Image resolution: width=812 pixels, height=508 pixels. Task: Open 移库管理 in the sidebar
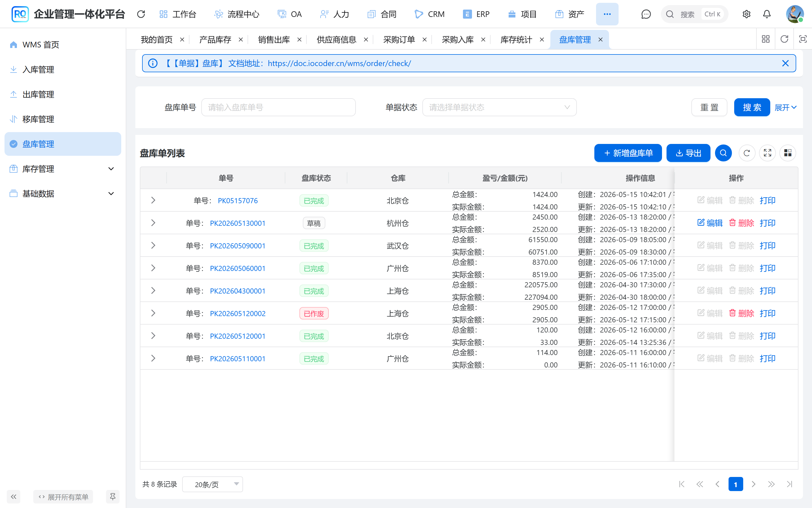[x=63, y=119]
